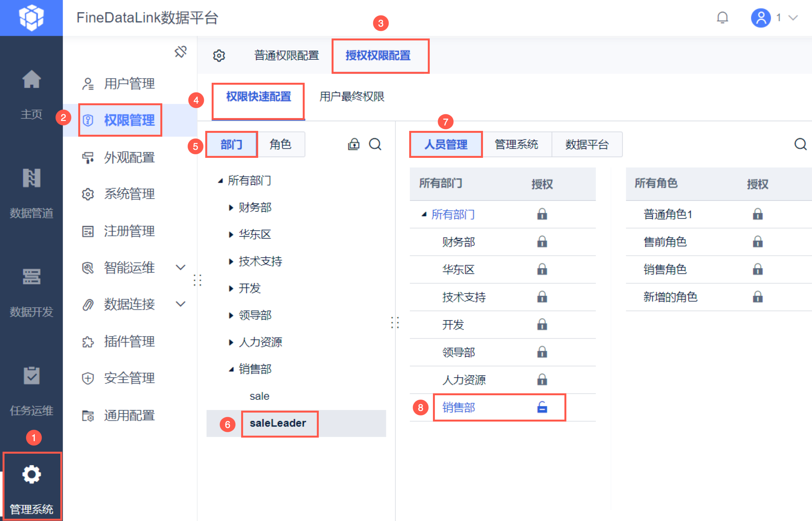Toggle authorization lock for 销售角色
The width and height of the screenshot is (812, 521).
(x=757, y=269)
